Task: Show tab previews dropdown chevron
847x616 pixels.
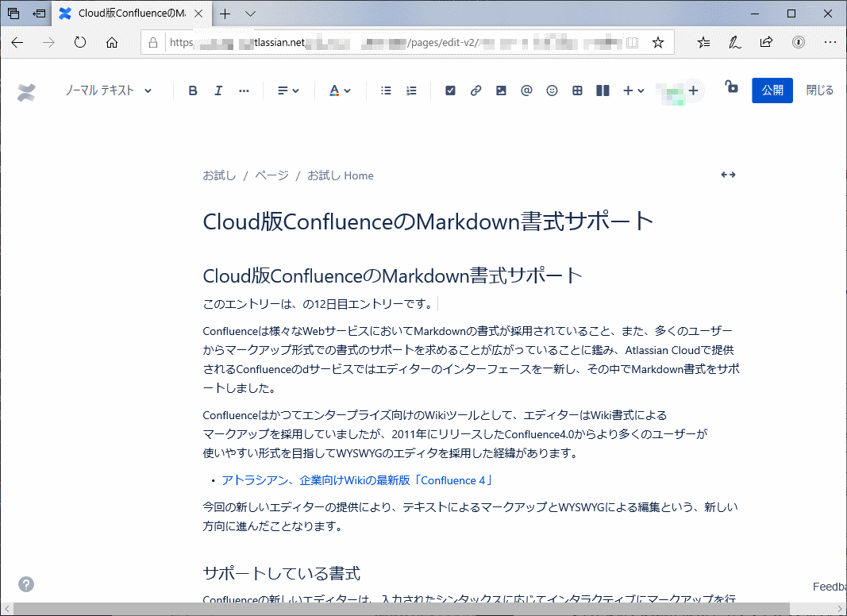Action: pos(250,13)
